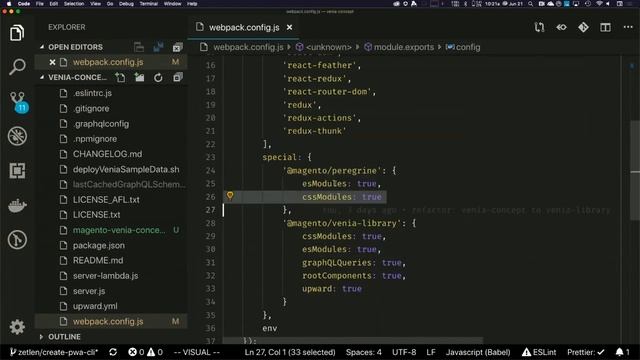Click the zetlen/create-pwa-cli branch in status bar
The width and height of the screenshot is (640, 360).
pyautogui.click(x=53, y=352)
